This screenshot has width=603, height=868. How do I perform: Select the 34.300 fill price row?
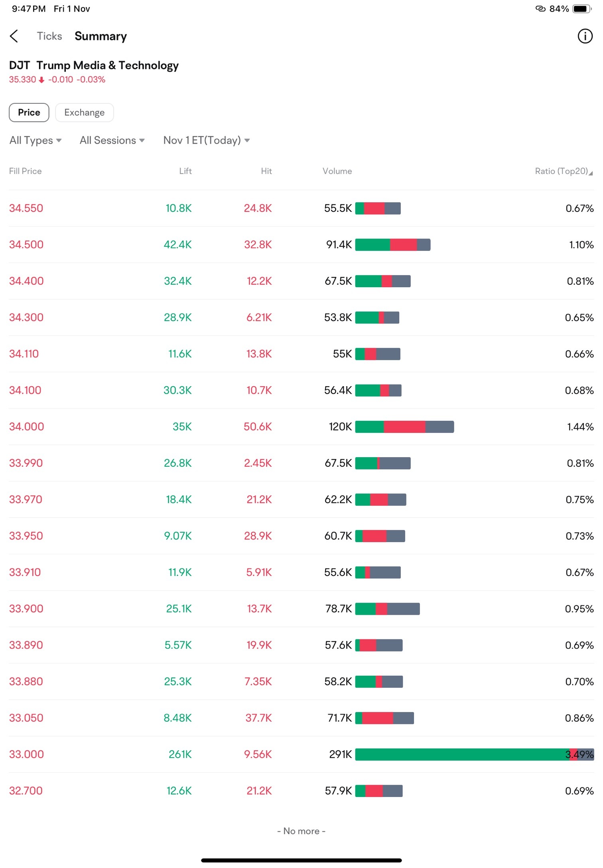pyautogui.click(x=301, y=318)
